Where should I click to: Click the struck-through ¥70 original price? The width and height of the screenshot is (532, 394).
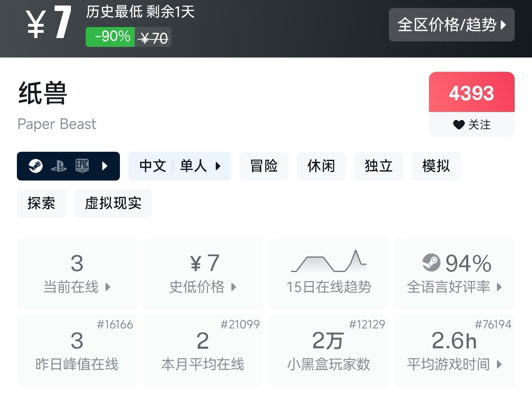[x=154, y=38]
